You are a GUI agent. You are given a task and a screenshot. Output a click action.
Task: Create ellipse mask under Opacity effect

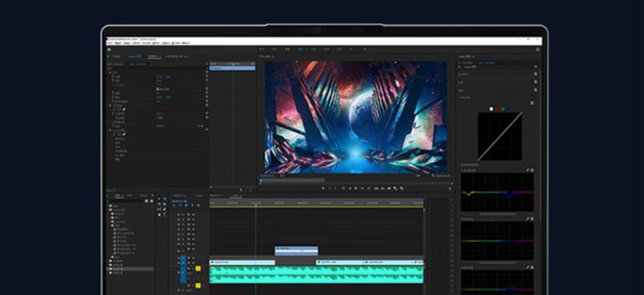coord(114,109)
